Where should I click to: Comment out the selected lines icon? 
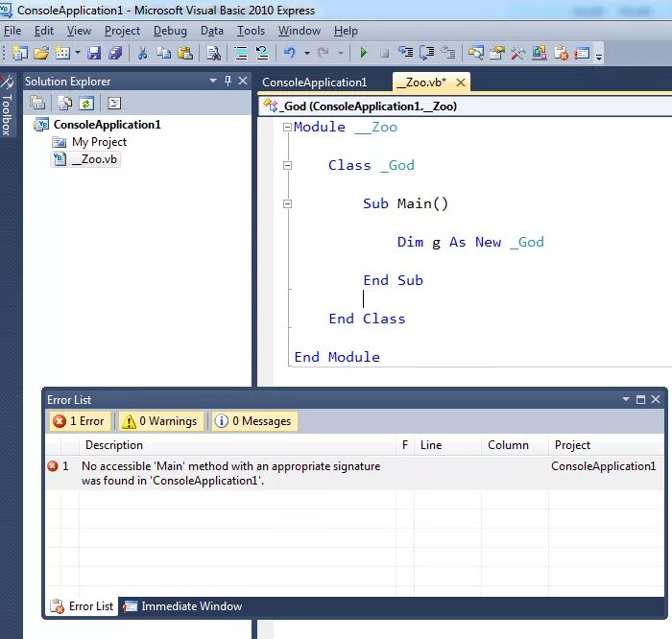tap(241, 53)
